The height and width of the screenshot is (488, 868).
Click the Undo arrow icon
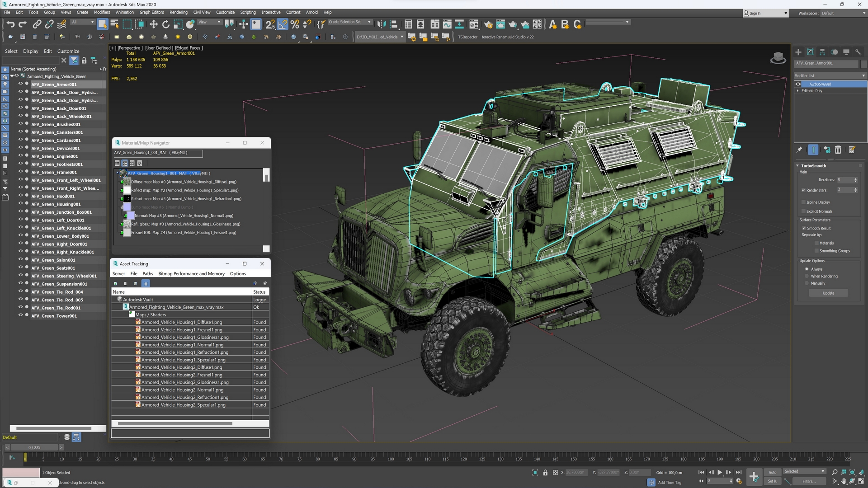pos(10,24)
